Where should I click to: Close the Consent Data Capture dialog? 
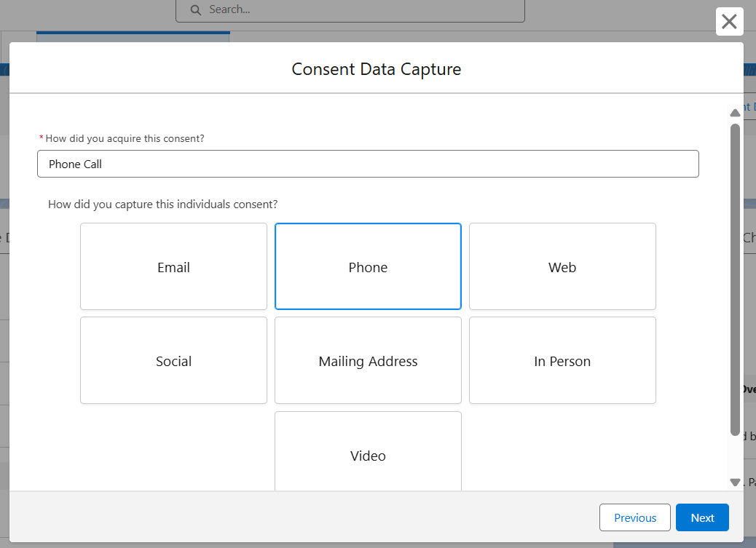point(729,22)
